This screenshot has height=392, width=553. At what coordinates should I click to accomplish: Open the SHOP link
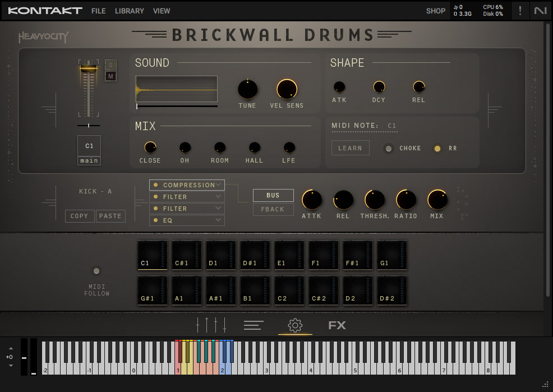tap(436, 11)
